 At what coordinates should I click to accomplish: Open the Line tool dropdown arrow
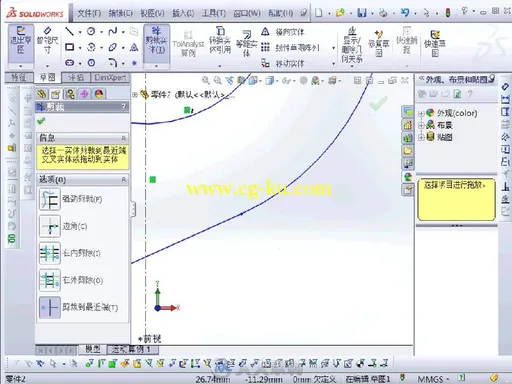80,32
